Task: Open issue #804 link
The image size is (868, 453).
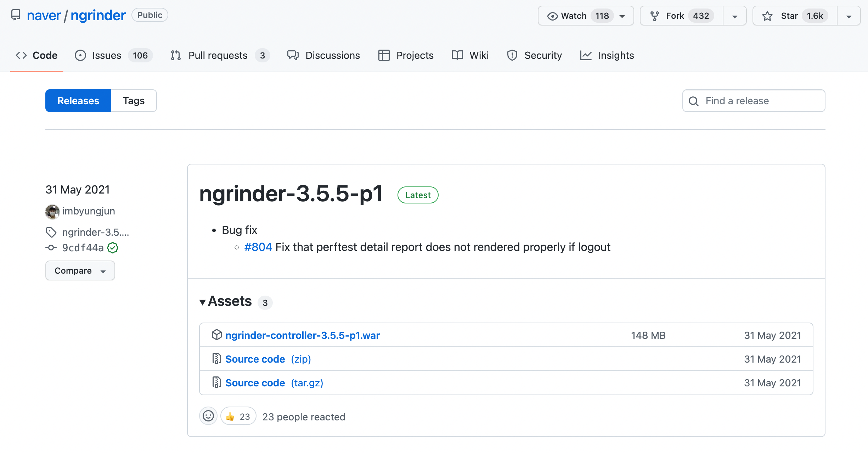Action: (x=258, y=247)
